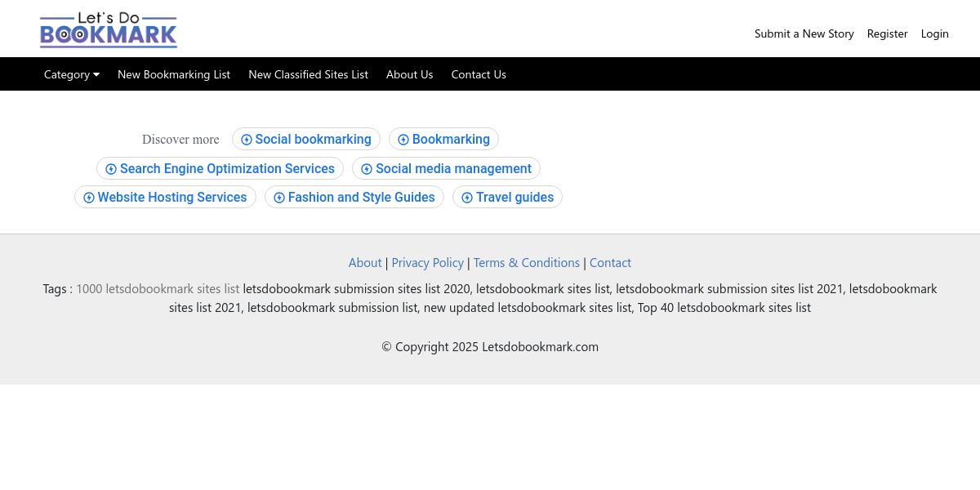Screen dimensions: 980x490
Task: Click 'new updated letsdobookmark sites list' text
Action: click(528, 308)
